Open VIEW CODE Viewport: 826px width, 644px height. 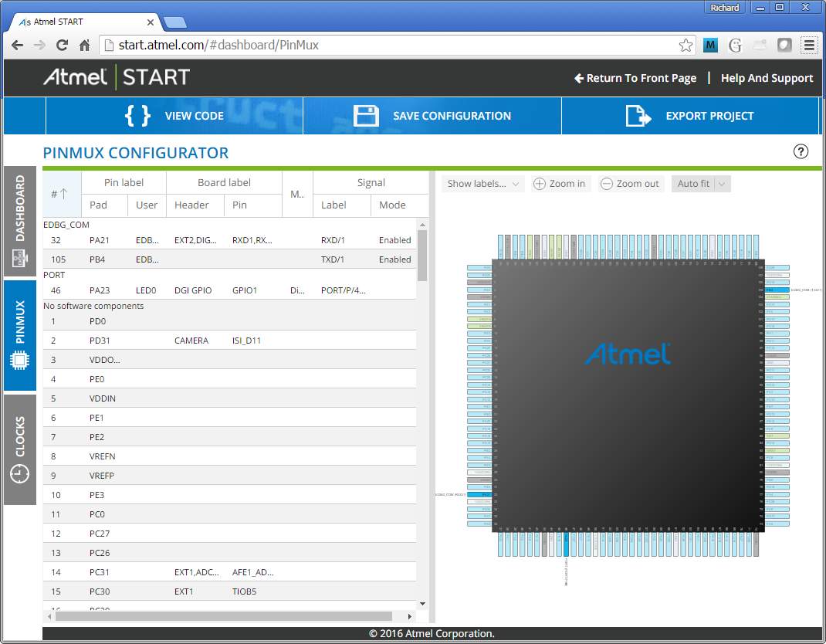tap(174, 115)
